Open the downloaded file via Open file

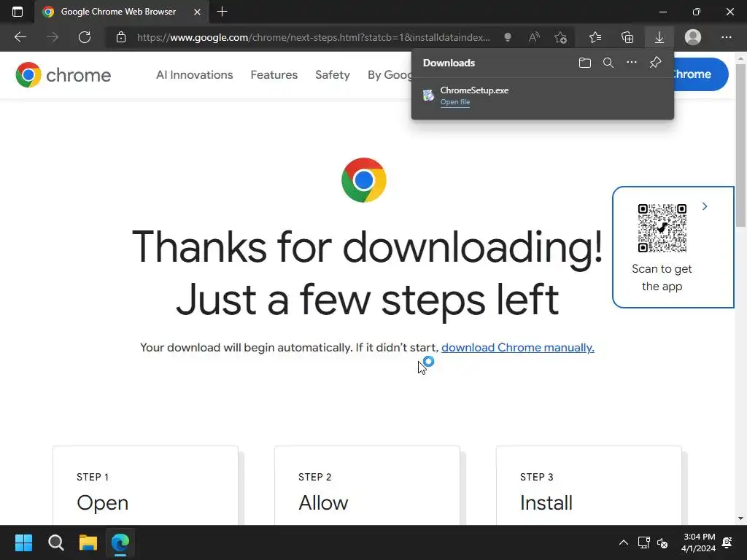(x=455, y=102)
